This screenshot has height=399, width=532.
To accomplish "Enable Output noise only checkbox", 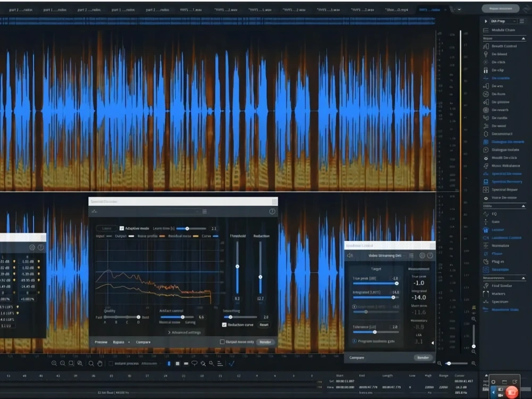I will (222, 342).
